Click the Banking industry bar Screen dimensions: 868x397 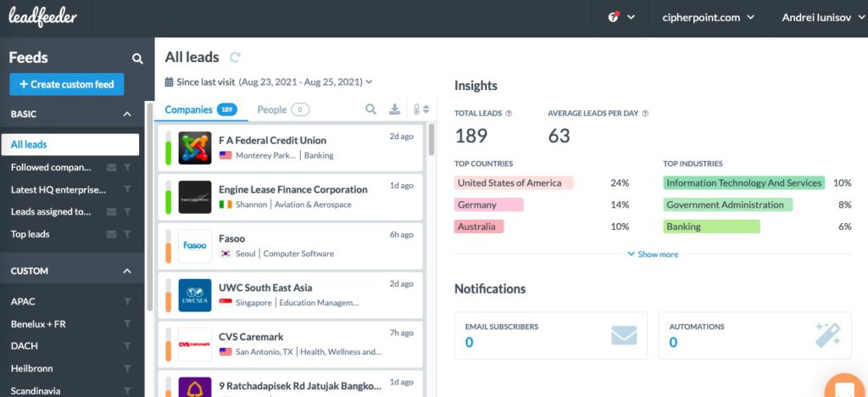point(712,226)
